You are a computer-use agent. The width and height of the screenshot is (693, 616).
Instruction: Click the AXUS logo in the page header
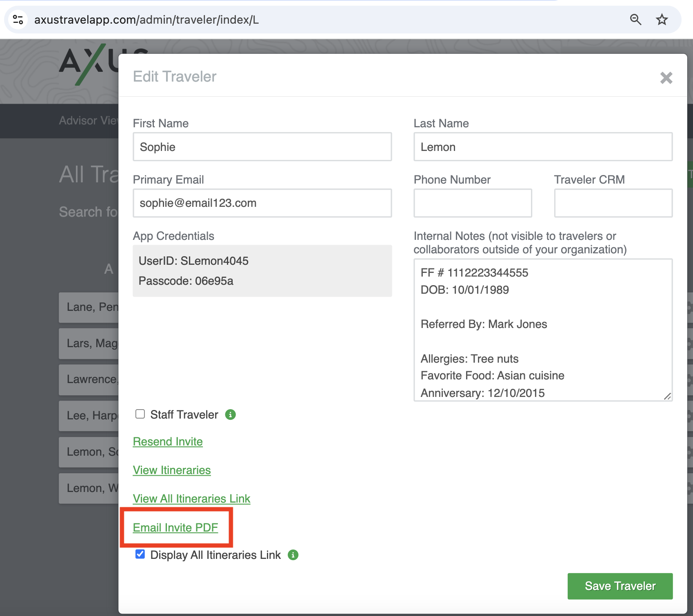[89, 64]
